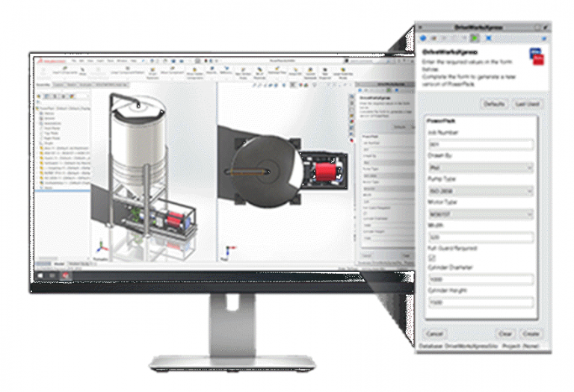Screen dimensions: 574x392
Task: Open the Pump Type dropdown
Action: (481, 191)
